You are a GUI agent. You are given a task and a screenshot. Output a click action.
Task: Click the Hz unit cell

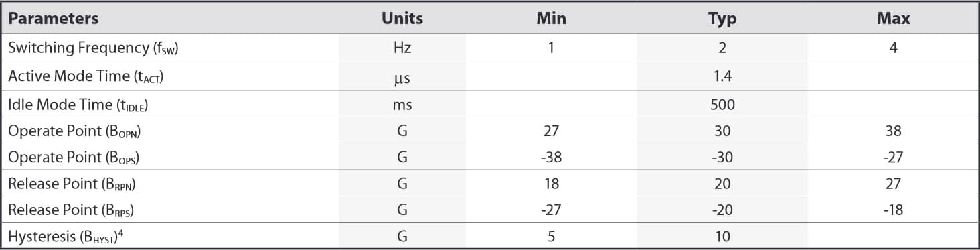coord(402,48)
